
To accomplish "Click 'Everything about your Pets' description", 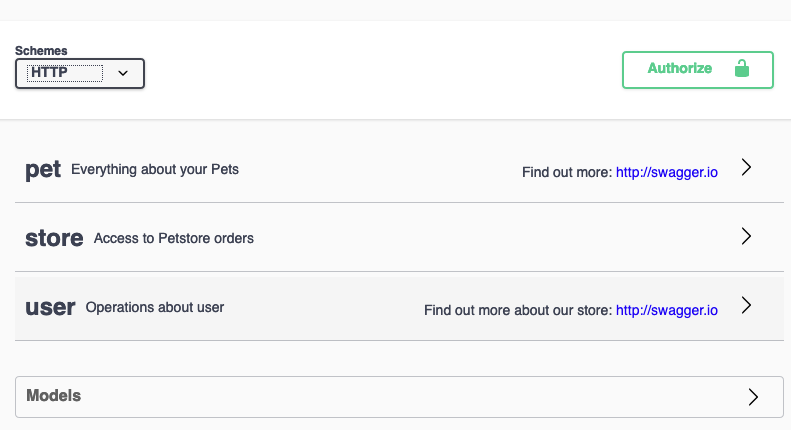I will (155, 170).
